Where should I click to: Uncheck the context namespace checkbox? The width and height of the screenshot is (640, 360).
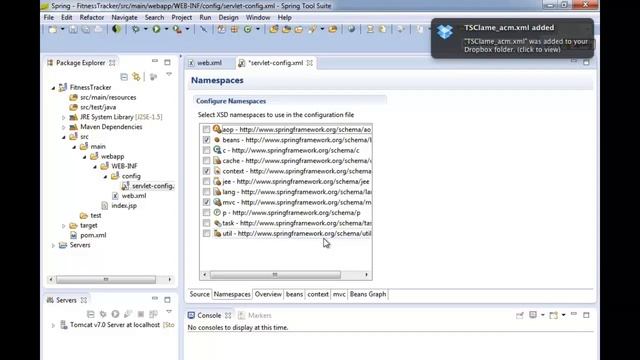207,171
